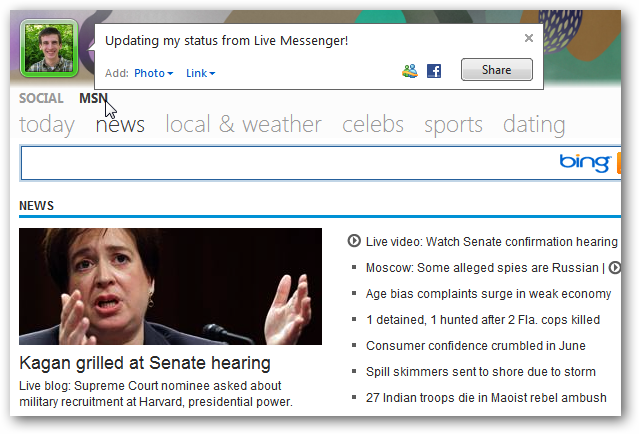The width and height of the screenshot is (639, 434).
Task: Click the Share button
Action: (x=496, y=70)
